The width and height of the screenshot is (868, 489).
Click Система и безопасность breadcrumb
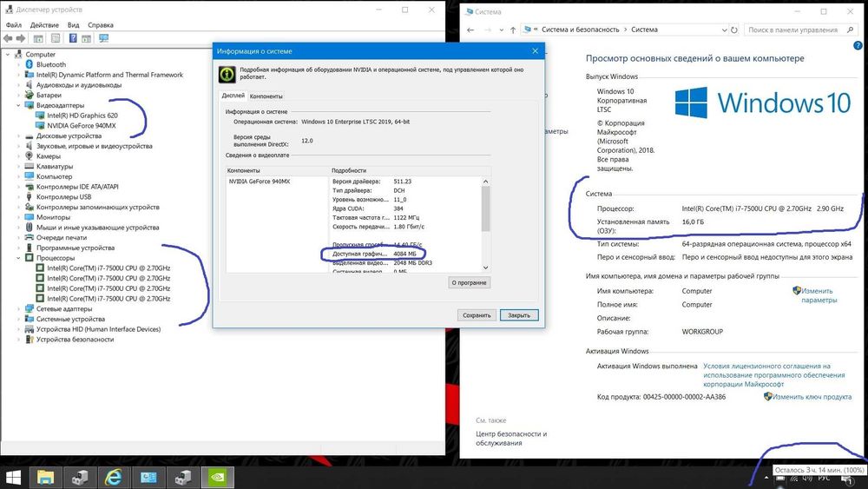[x=580, y=30]
